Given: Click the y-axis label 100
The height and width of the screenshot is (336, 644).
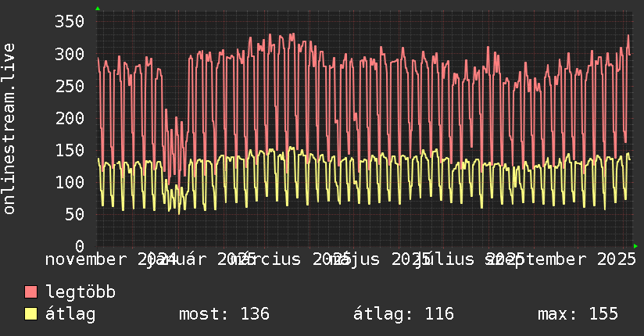Looking at the screenshot, I should (70, 182).
